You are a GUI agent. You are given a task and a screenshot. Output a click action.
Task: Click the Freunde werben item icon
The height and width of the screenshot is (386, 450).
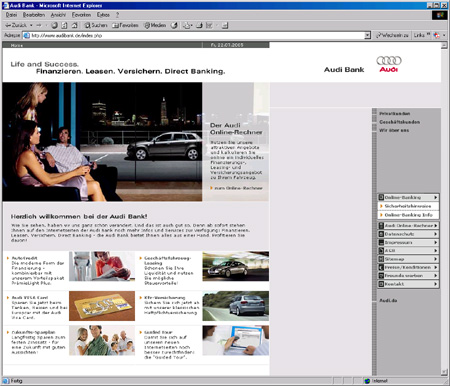coord(381,276)
